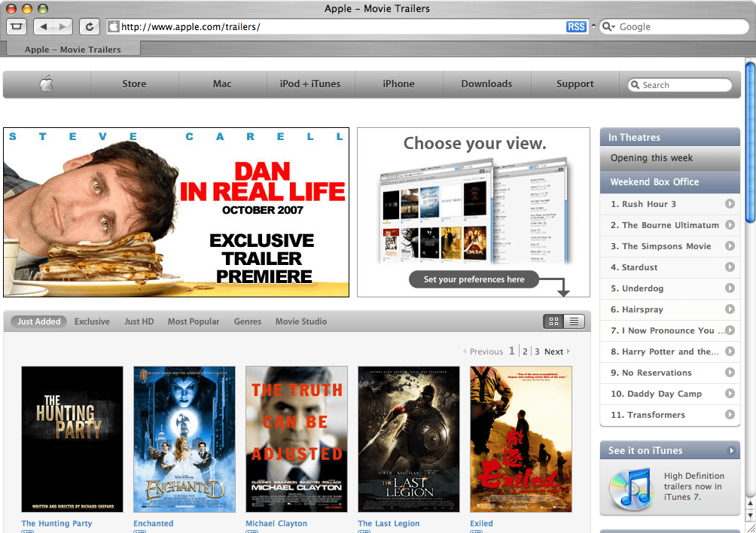The image size is (756, 533).
Task: Click the iTunes music note disc icon
Action: click(629, 489)
